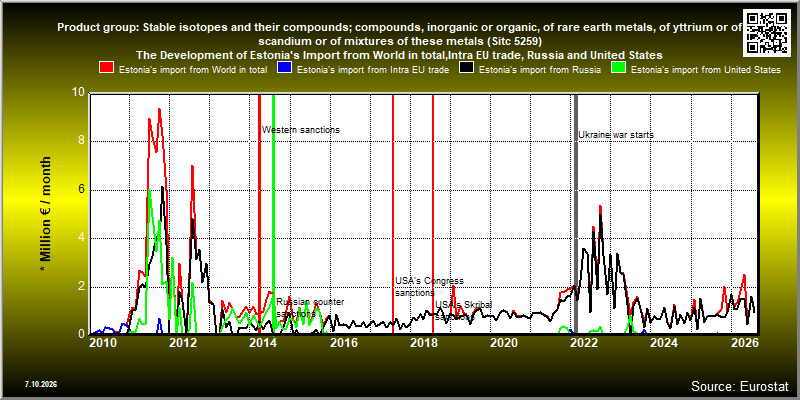Select legend text 'Estonia's import from Intra EU trade'
This screenshot has width=800, height=400.
coord(372,70)
